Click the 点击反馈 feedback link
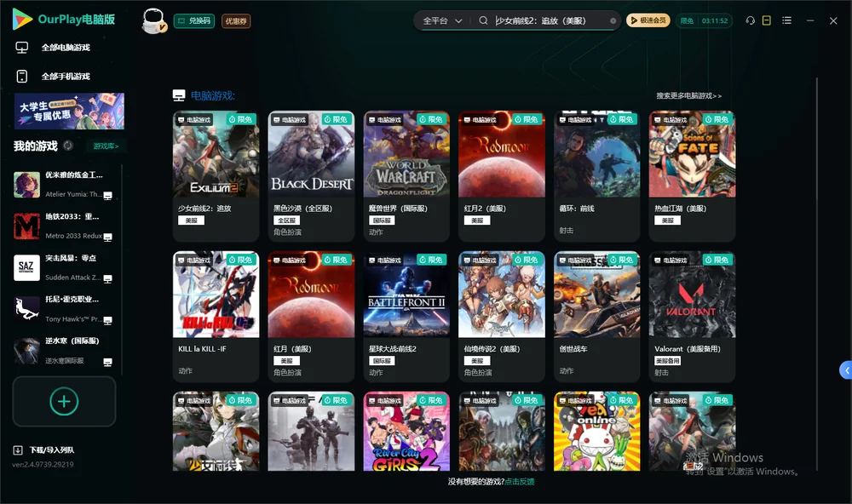Screen dimensions: 852x504 520,481
